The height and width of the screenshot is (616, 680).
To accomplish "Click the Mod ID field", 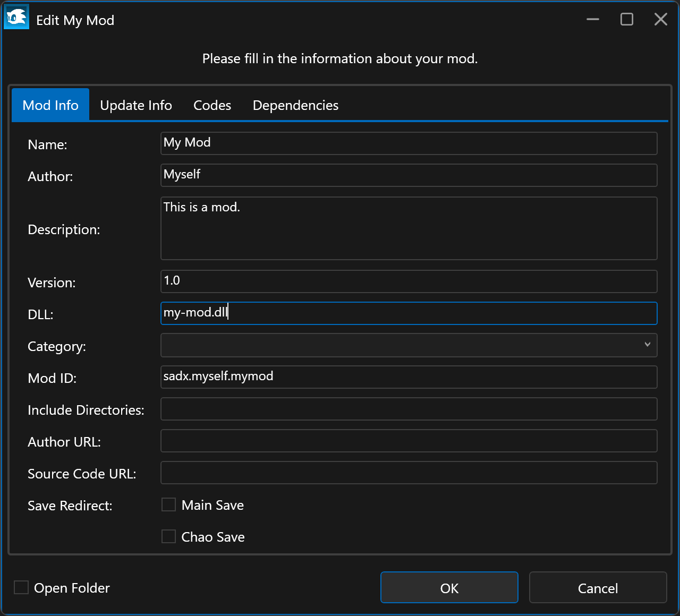I will click(x=409, y=377).
